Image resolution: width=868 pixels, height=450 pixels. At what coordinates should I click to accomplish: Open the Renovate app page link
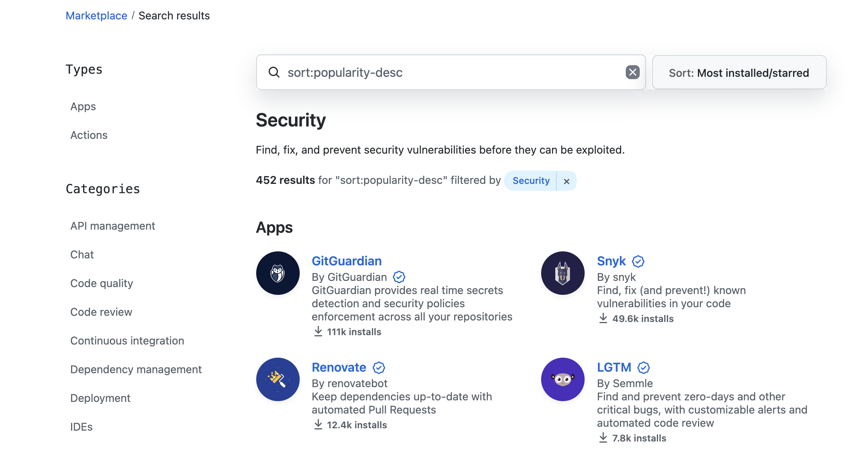(339, 367)
